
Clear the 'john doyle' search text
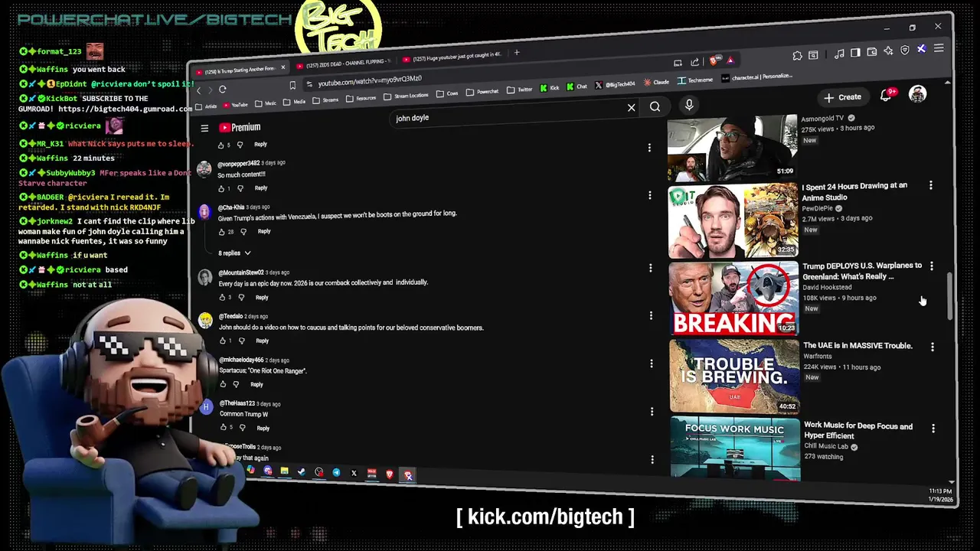point(631,108)
